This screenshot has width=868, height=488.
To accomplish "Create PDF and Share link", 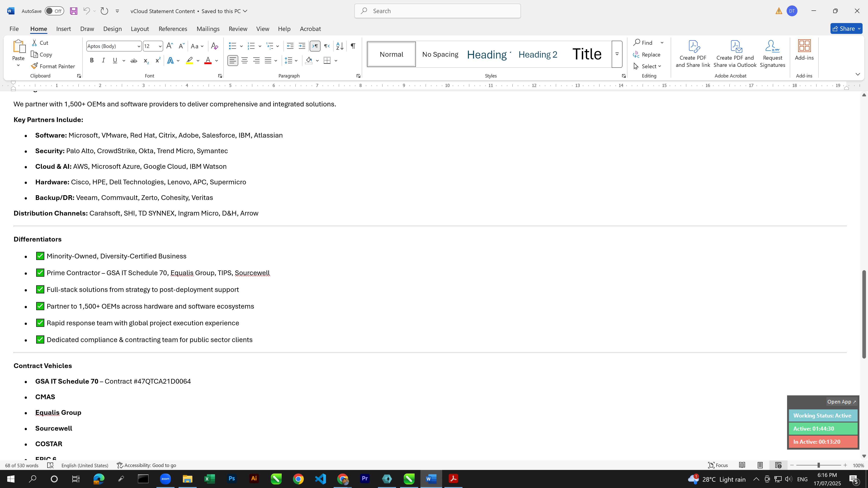I will [x=693, y=54].
